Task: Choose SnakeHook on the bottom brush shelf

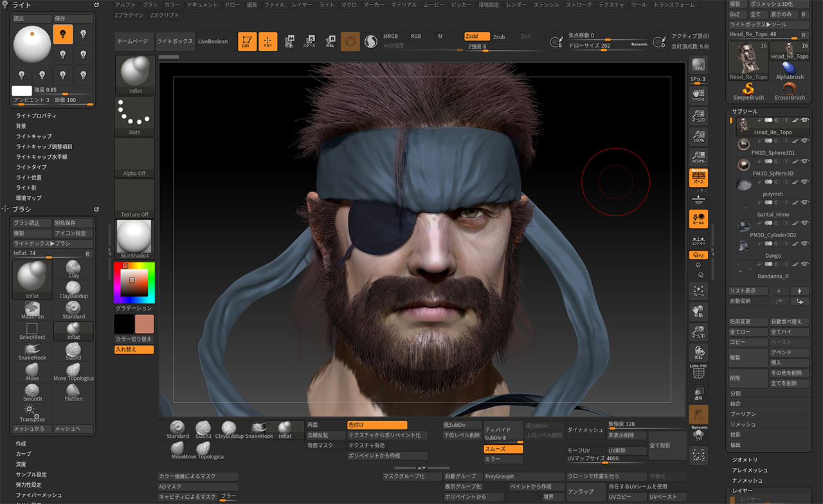Action: (260, 430)
